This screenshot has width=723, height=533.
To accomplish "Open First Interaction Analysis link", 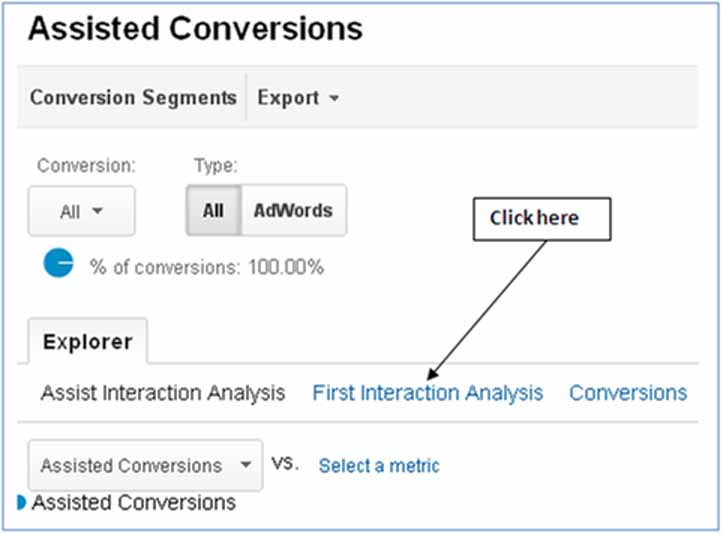I will [x=428, y=393].
